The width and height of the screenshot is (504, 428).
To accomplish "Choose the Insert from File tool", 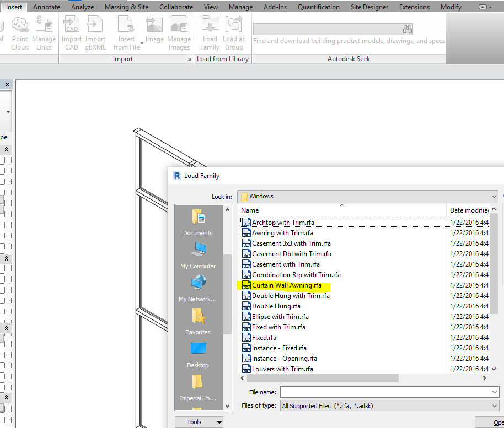I will [x=126, y=32].
